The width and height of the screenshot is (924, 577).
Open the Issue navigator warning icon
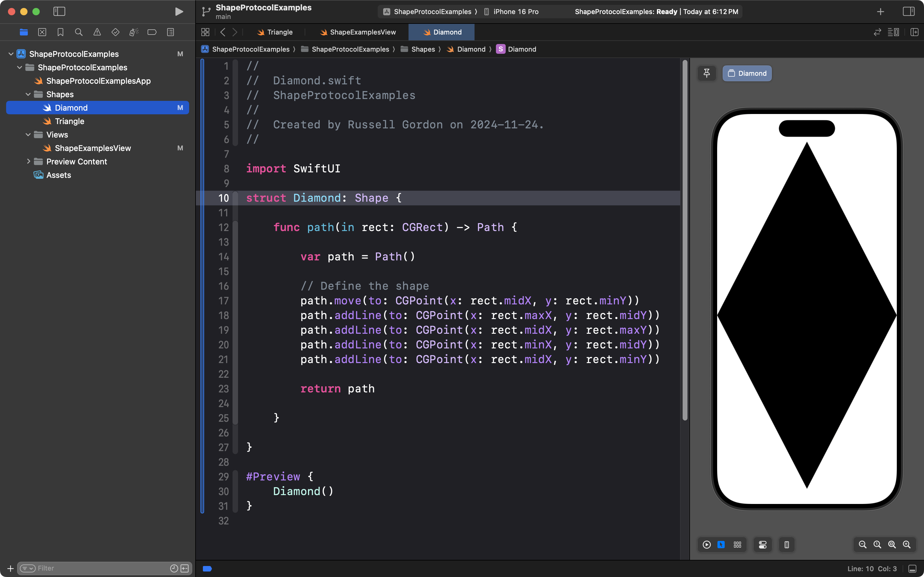point(97,32)
